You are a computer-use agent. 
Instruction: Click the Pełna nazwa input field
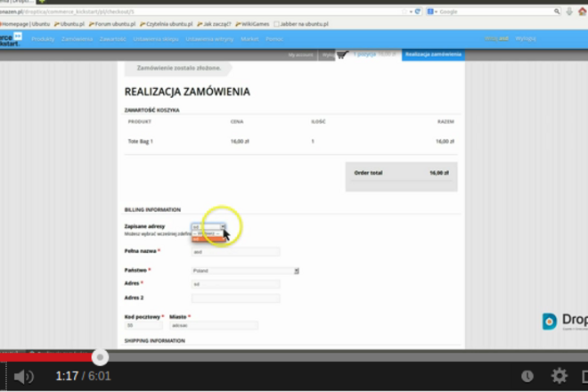point(235,252)
